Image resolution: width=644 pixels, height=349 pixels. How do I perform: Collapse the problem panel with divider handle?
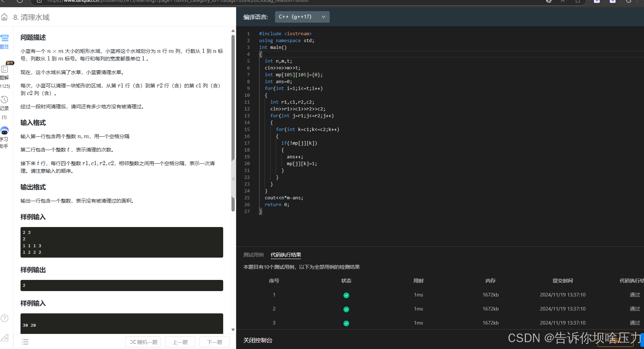tap(233, 179)
